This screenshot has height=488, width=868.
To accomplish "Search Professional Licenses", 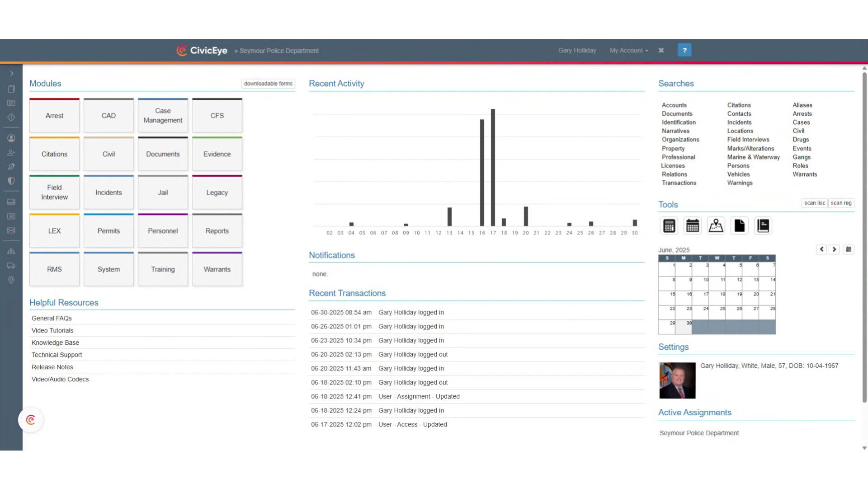I will pyautogui.click(x=678, y=161).
